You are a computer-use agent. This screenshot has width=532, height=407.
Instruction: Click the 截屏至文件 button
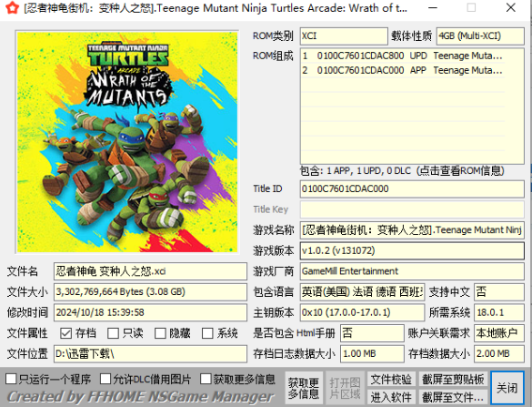click(453, 397)
